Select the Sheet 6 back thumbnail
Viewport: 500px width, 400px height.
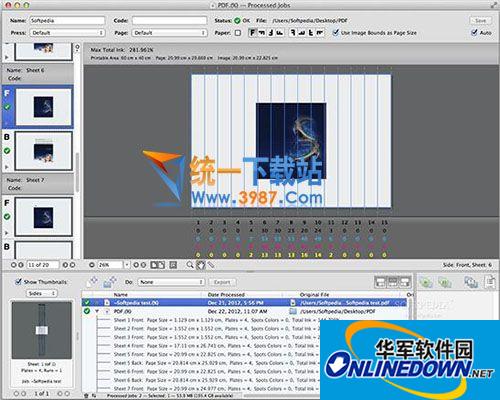43,151
